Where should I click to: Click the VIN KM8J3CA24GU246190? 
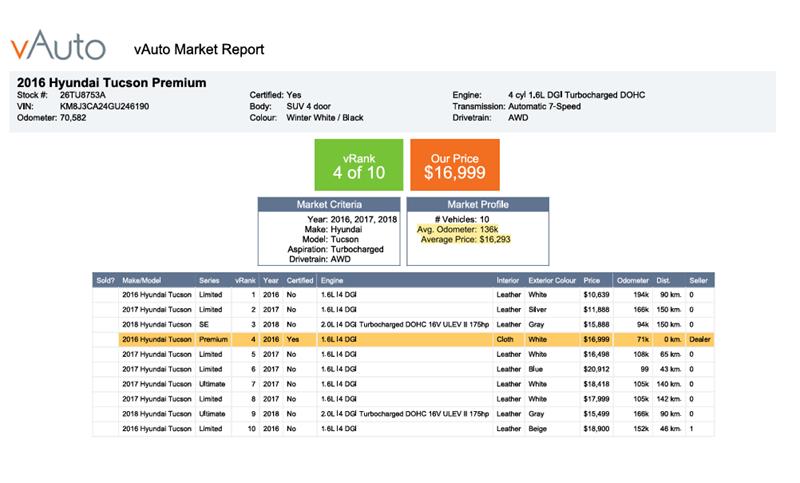point(105,106)
